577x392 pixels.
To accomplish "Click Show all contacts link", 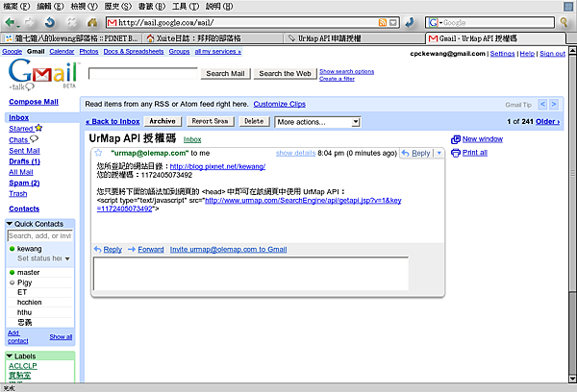I will coord(61,337).
